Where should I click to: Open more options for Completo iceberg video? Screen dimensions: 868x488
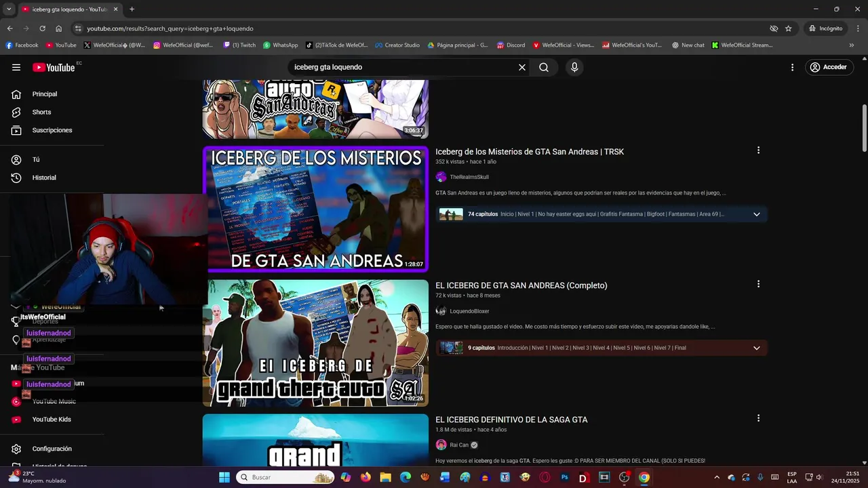[x=758, y=285]
